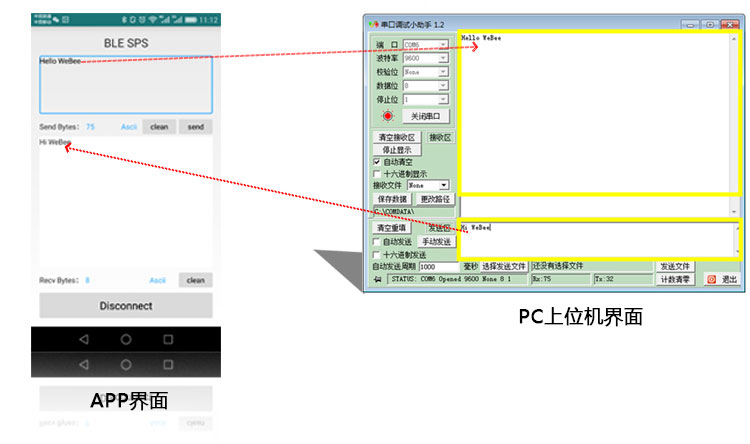Image resolution: width=750 pixels, height=444 pixels.
Task: Click the 退出 button label
Action: tap(729, 279)
